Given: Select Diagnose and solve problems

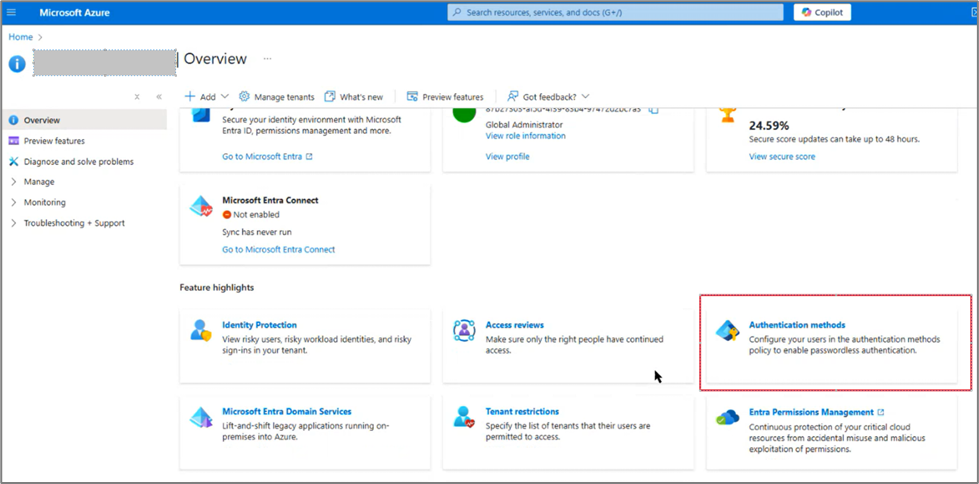Looking at the screenshot, I should [x=78, y=161].
